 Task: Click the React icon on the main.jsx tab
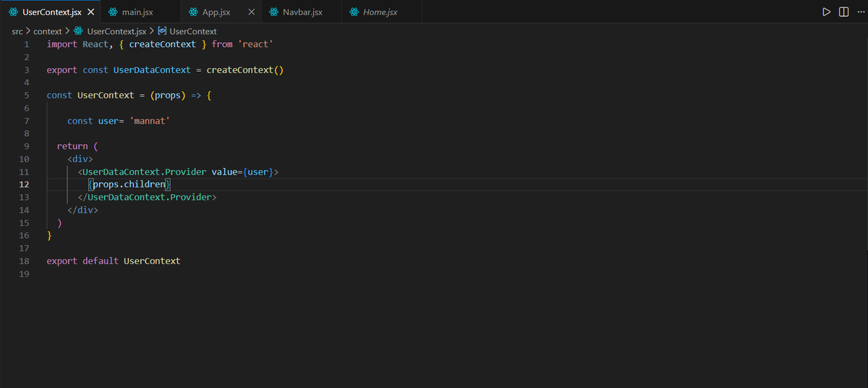[x=114, y=12]
